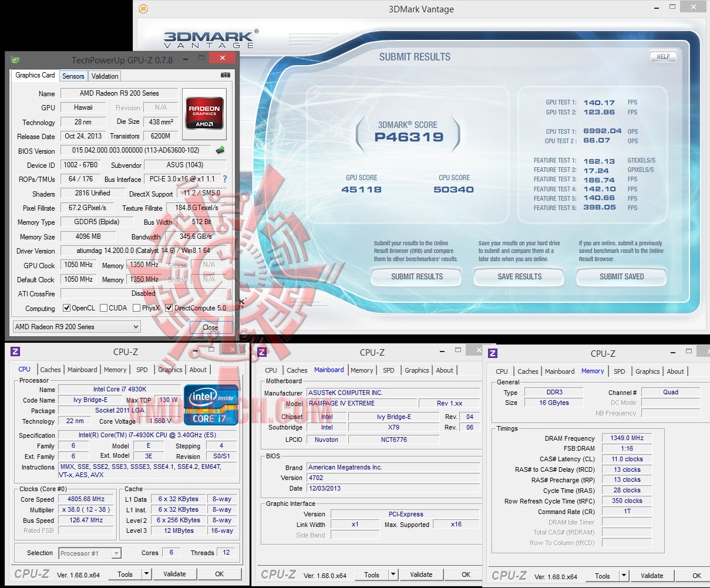Click the 3DMark Vantage orange menu icon
Image resolution: width=710 pixels, height=588 pixels.
[143, 9]
